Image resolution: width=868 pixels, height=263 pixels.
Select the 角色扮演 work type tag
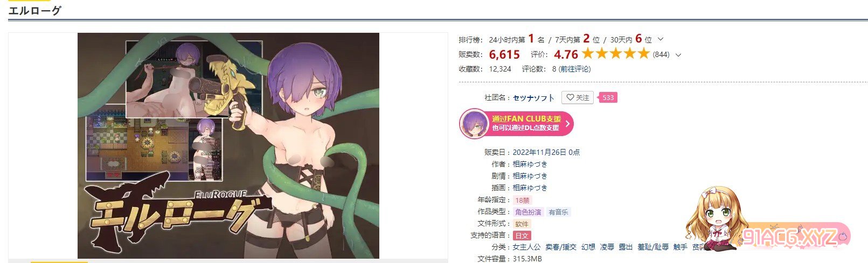pyautogui.click(x=528, y=212)
